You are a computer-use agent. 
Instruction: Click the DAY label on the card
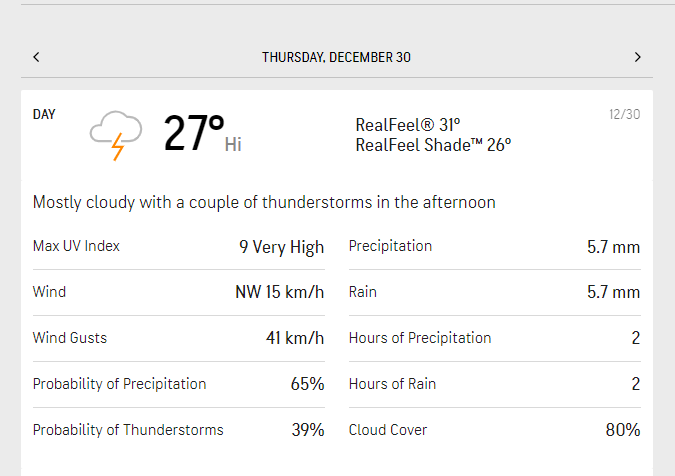point(44,114)
